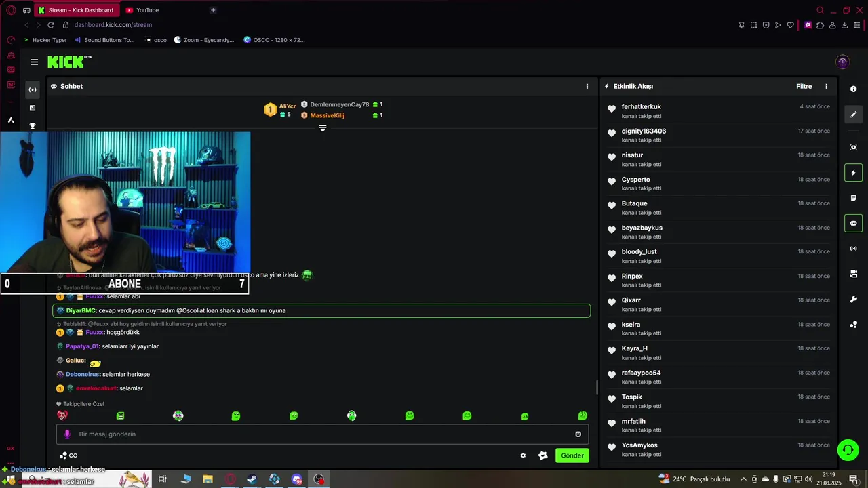Open File Explorer from the taskbar

click(208, 479)
